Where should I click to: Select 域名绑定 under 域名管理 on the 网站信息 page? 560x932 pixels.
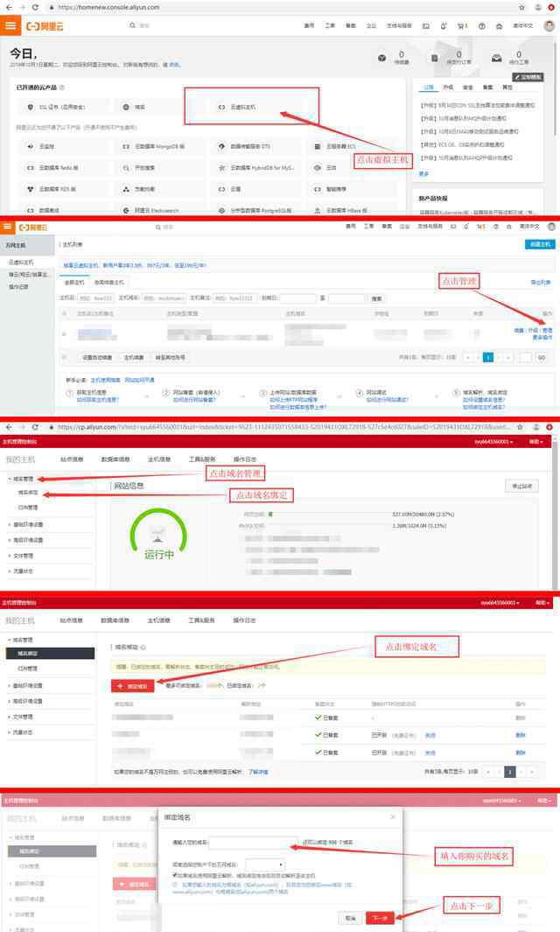[x=27, y=493]
